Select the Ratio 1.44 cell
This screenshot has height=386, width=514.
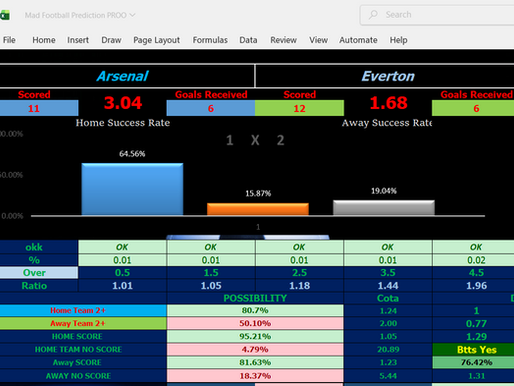click(x=388, y=286)
